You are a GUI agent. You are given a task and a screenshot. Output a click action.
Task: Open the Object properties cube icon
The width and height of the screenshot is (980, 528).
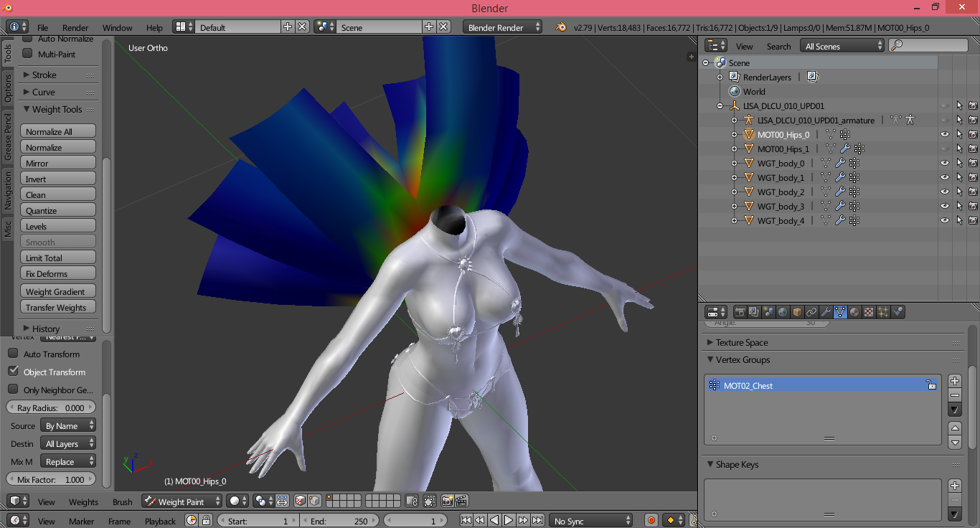[x=797, y=312]
